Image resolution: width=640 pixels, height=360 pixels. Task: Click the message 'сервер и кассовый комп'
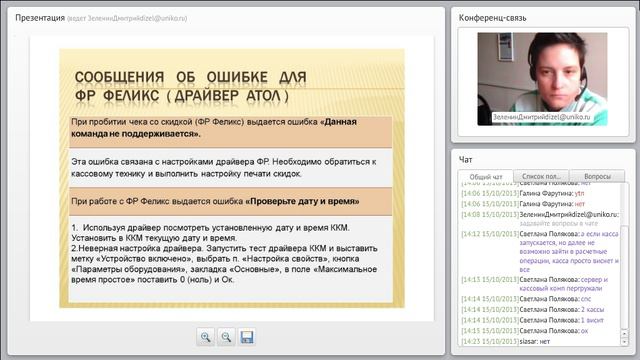click(535, 284)
